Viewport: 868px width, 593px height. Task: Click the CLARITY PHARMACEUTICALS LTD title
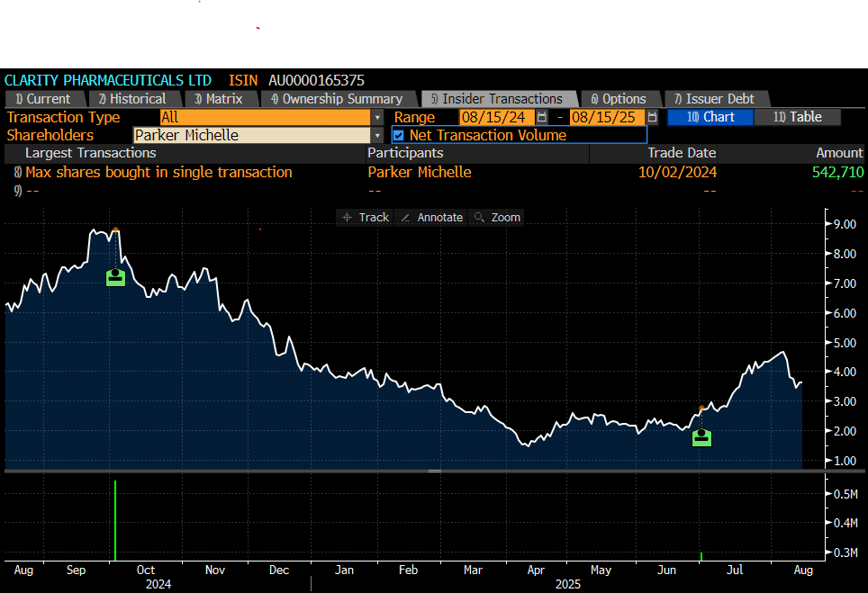[108, 80]
